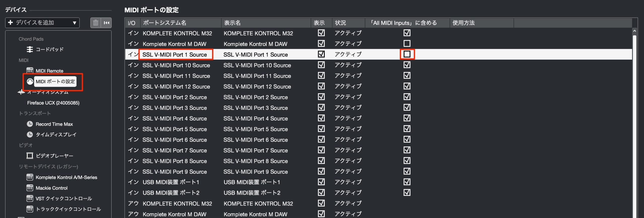Viewport: 644px width, 218px height.
Task: Select トラッククイックコントロール entry
Action: click(x=68, y=209)
